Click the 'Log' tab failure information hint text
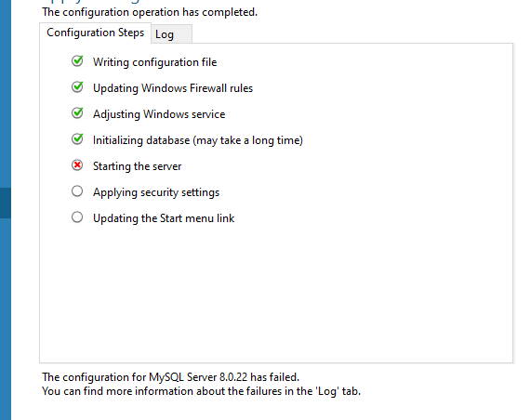The image size is (530, 420). tap(202, 391)
